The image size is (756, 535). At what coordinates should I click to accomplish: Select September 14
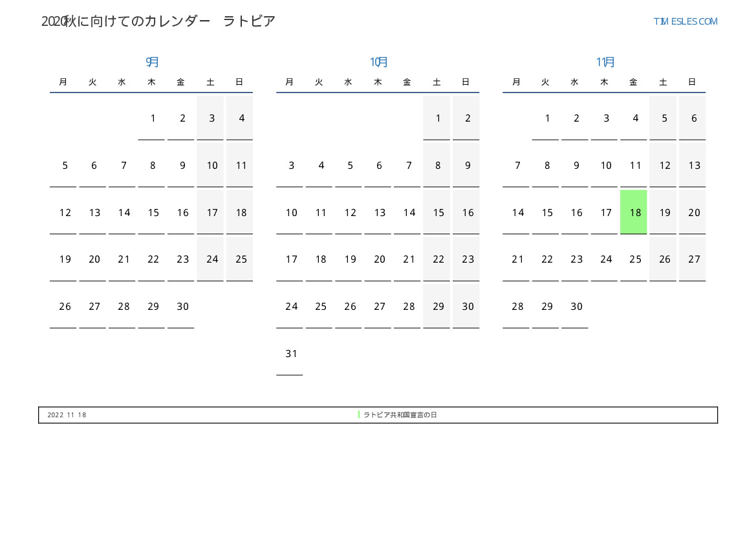[122, 212]
